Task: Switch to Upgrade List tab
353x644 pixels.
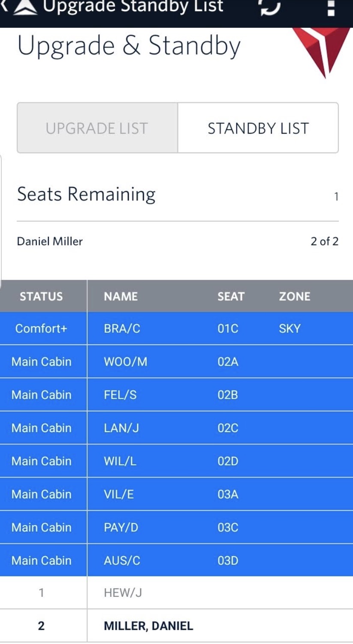Action: [97, 128]
